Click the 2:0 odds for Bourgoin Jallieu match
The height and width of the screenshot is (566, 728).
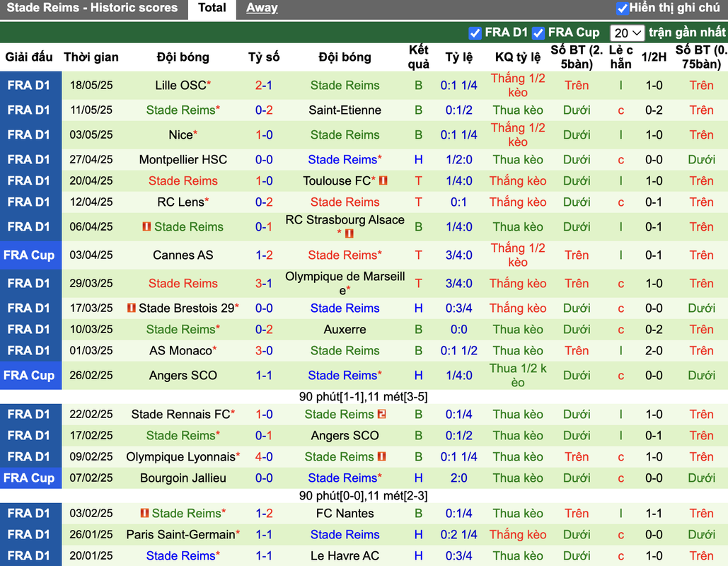458,478
